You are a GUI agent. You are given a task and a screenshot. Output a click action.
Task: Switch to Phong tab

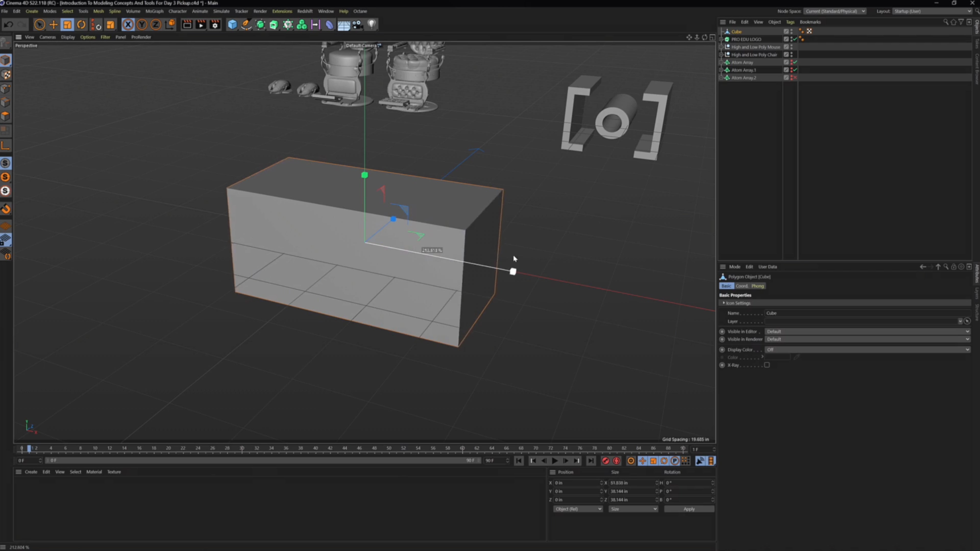pyautogui.click(x=757, y=286)
